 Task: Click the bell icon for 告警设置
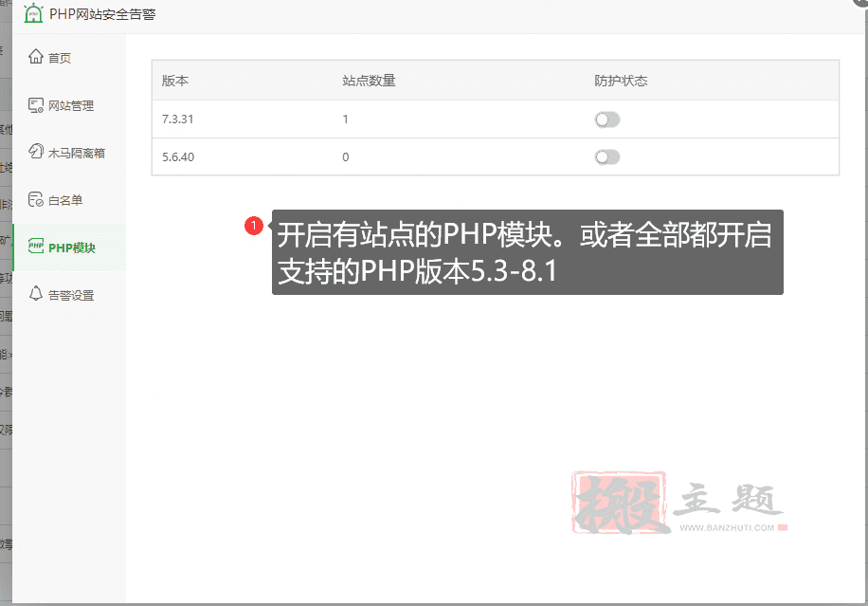pyautogui.click(x=36, y=294)
